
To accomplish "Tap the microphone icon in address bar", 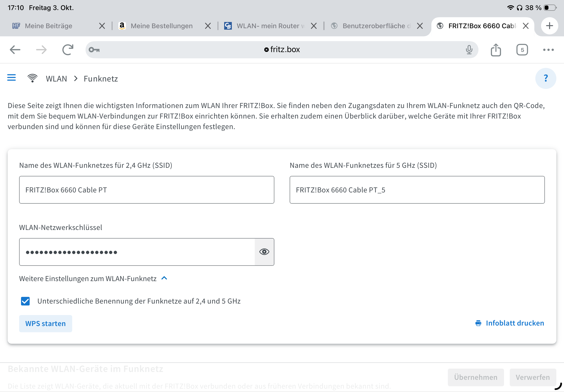I will (469, 50).
